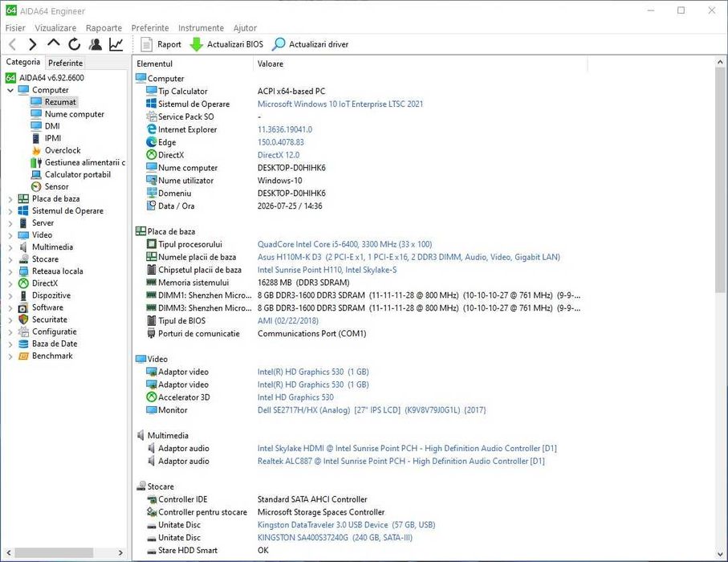This screenshot has height=562, width=728.
Task: Click the Back navigation arrow in toolbar
Action: [x=13, y=45]
